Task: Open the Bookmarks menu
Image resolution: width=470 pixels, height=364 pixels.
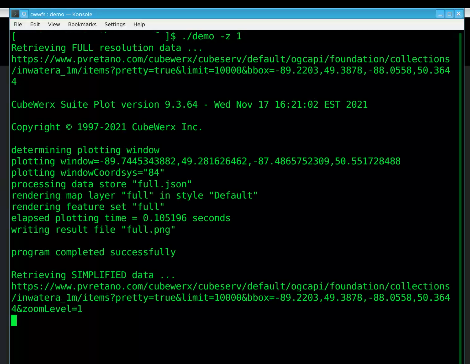Action: 82,24
